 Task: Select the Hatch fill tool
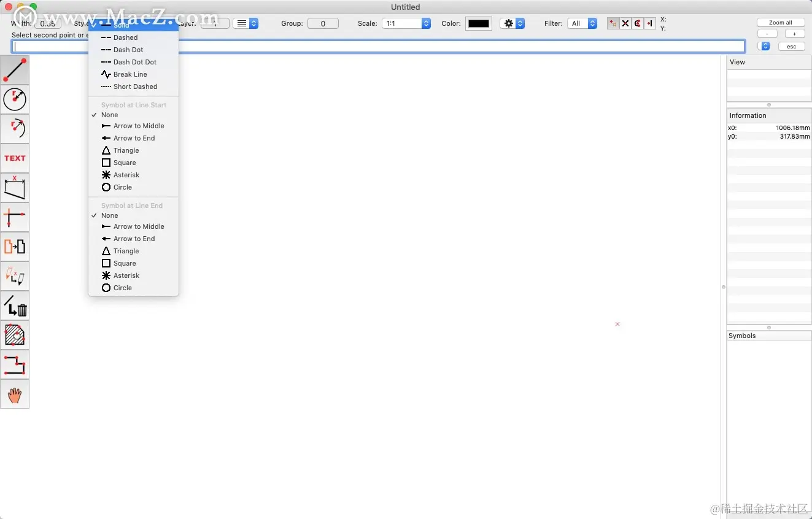click(x=15, y=335)
